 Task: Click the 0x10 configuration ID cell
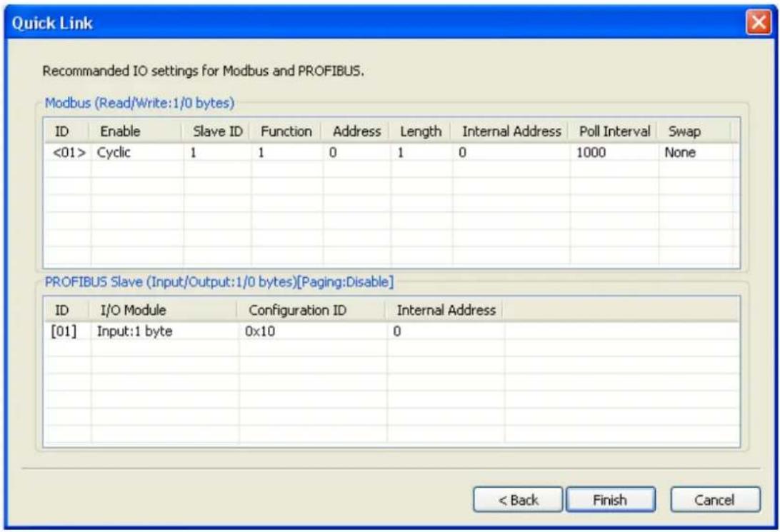tap(260, 331)
